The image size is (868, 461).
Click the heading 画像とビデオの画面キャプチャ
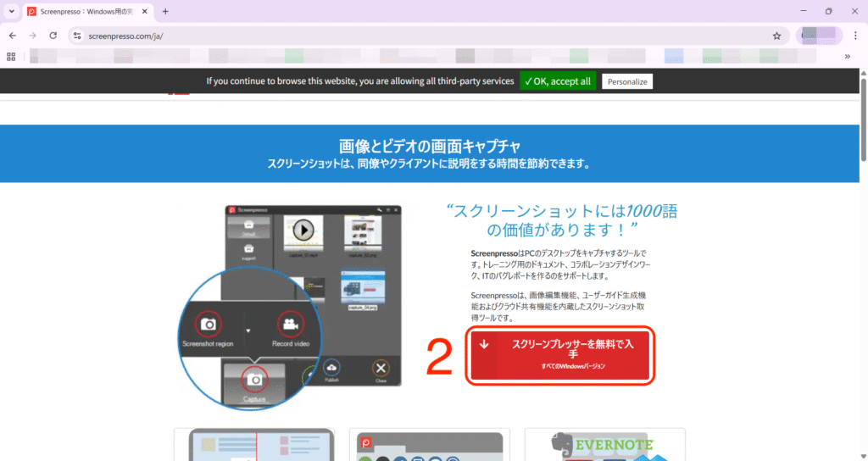[x=430, y=147]
